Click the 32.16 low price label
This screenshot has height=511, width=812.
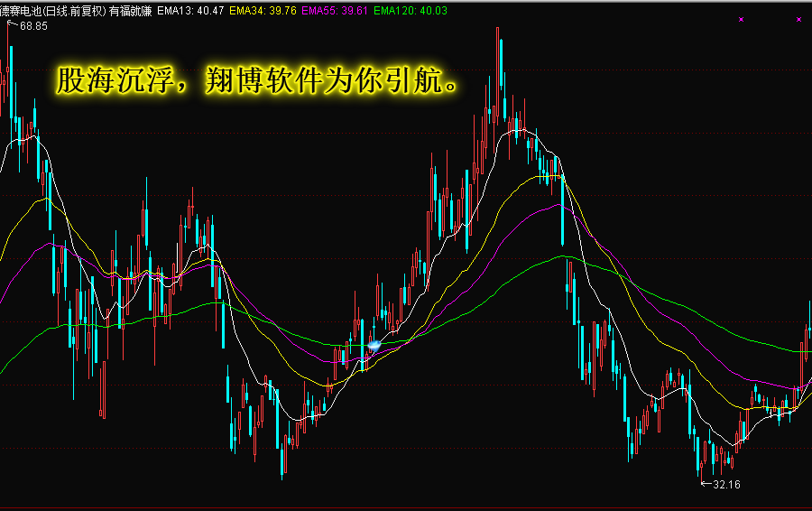point(726,485)
